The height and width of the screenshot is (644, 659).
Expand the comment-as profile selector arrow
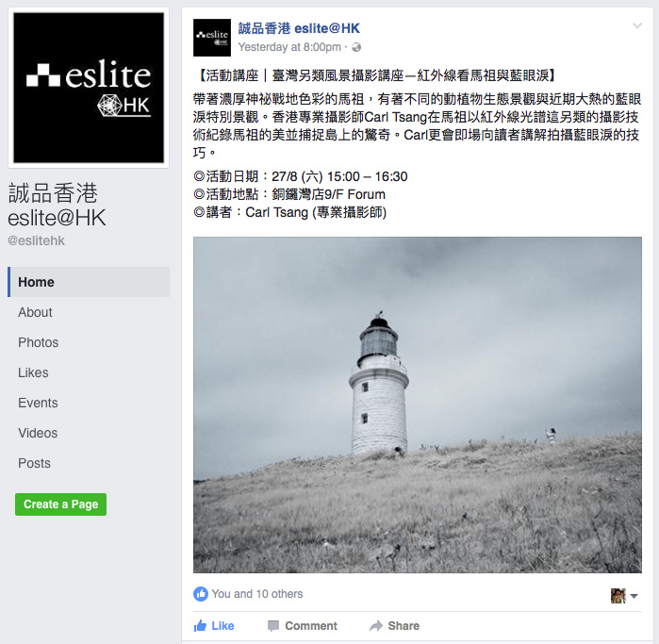634,596
